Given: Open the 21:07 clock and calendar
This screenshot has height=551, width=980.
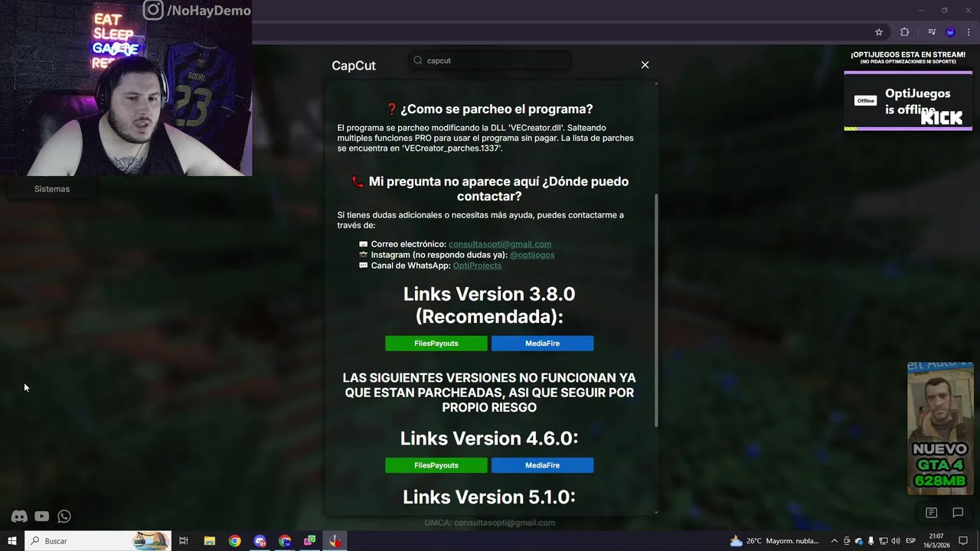Looking at the screenshot, I should coord(936,541).
